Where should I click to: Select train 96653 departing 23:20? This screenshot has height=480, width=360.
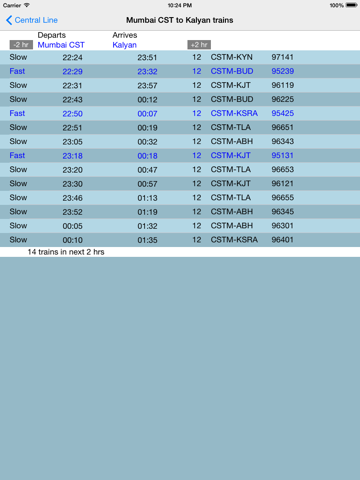(180, 170)
